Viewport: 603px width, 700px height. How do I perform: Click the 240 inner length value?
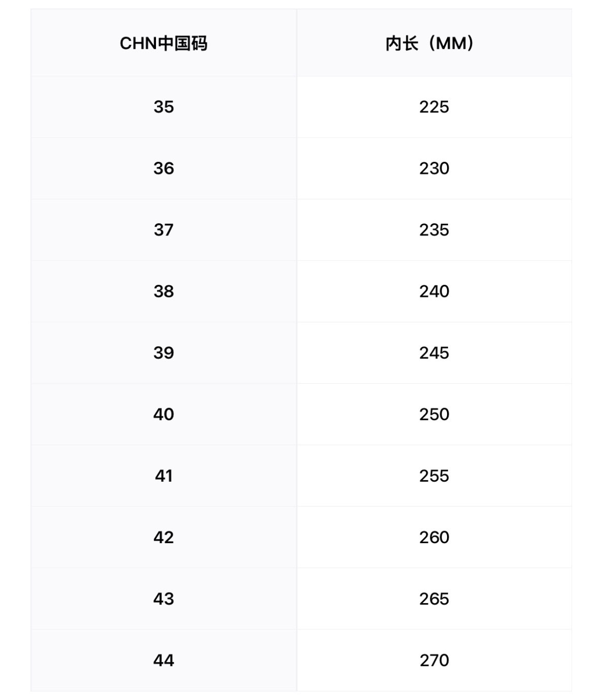click(434, 291)
